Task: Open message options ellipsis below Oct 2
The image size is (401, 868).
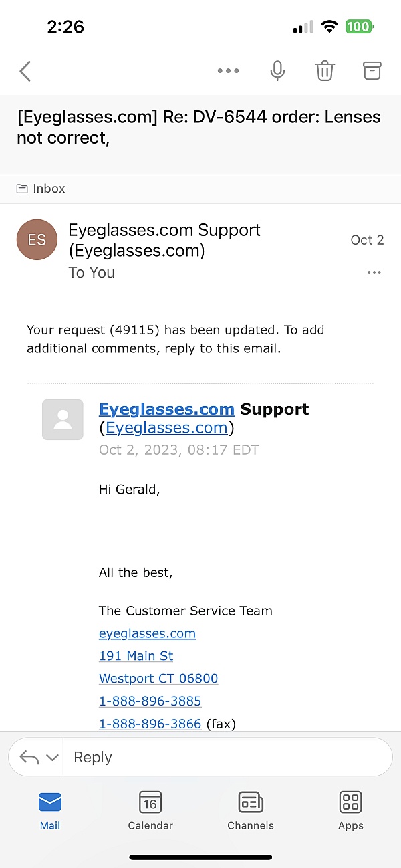Action: (x=374, y=272)
